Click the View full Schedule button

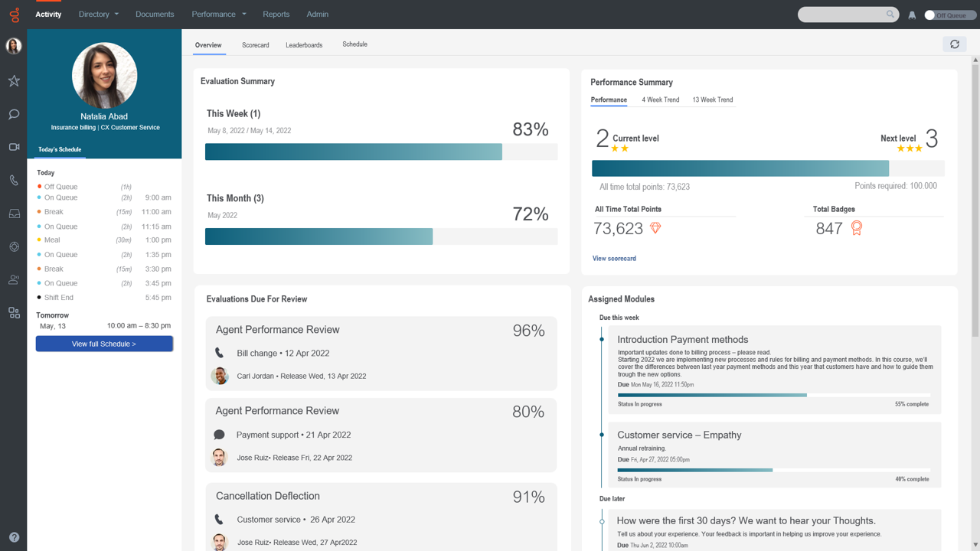point(104,344)
